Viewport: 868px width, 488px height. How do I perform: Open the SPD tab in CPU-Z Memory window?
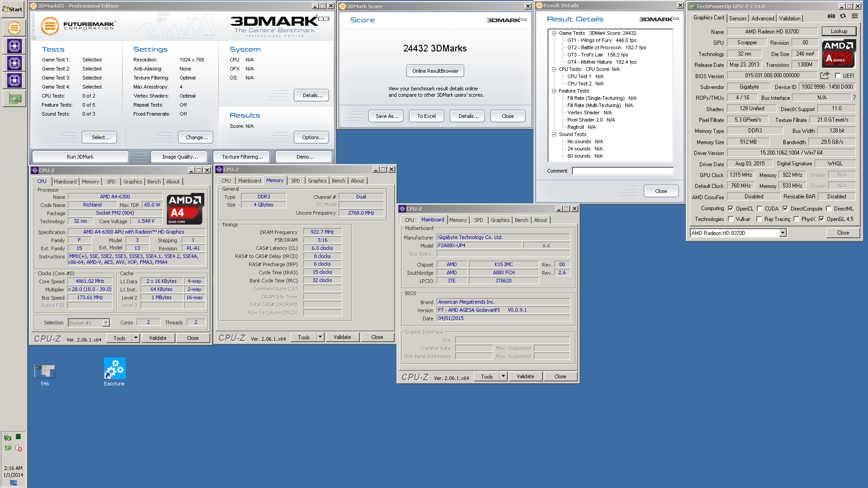coord(296,181)
